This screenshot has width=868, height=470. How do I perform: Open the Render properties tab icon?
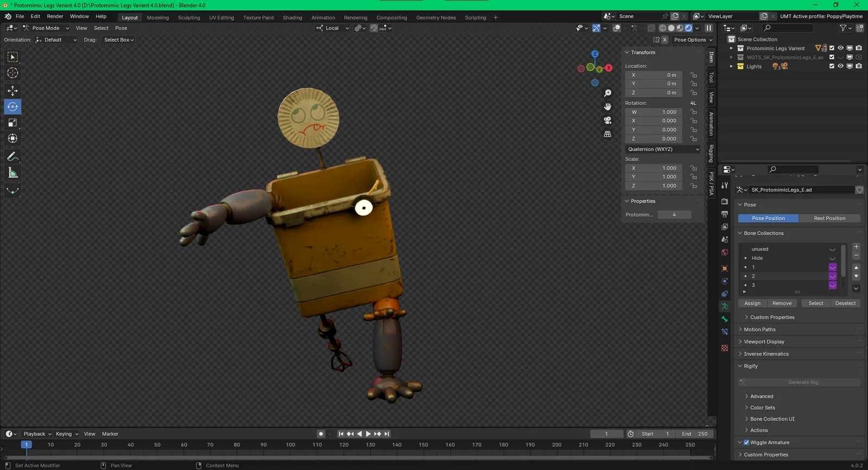[x=725, y=201]
